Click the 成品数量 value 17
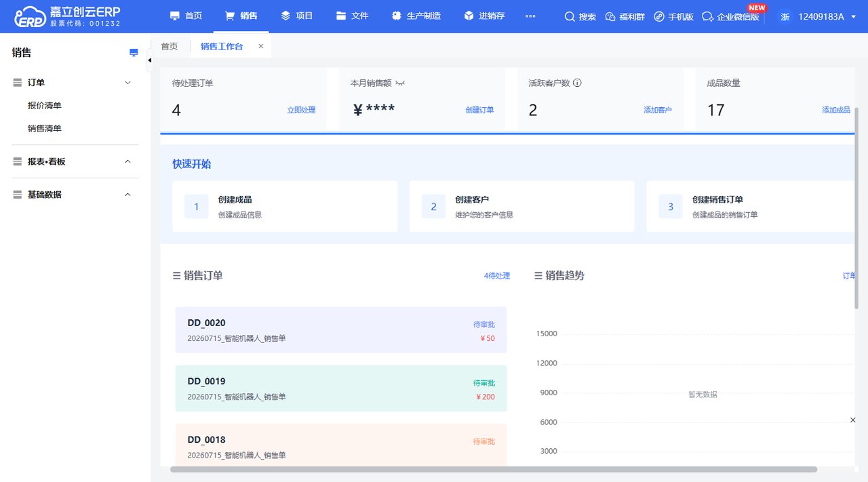The height and width of the screenshot is (482, 868). (x=716, y=110)
